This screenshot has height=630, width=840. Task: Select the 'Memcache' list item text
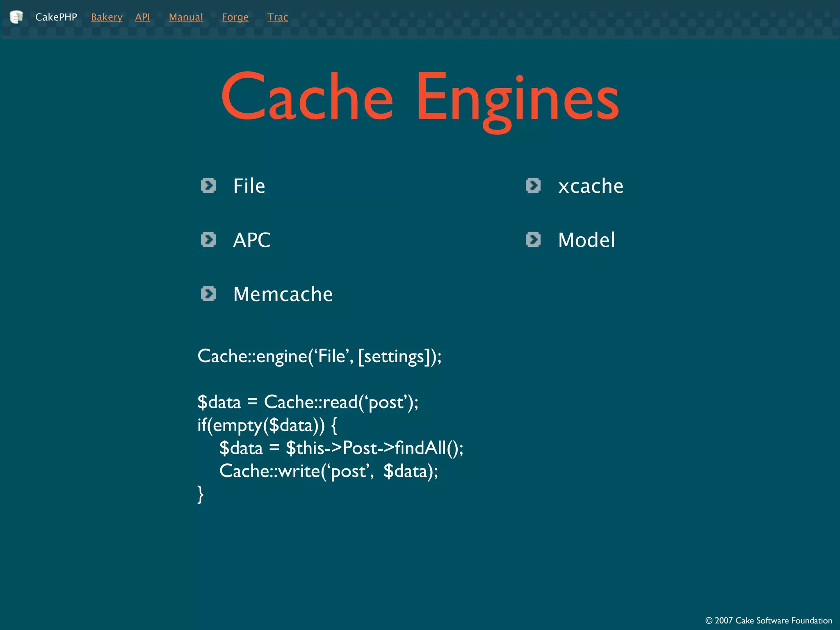tap(283, 294)
